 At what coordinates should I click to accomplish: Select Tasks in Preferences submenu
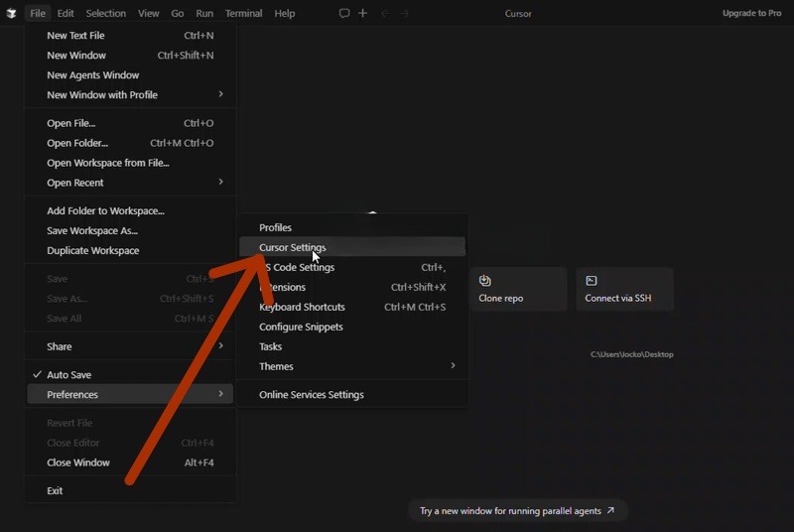click(352, 346)
